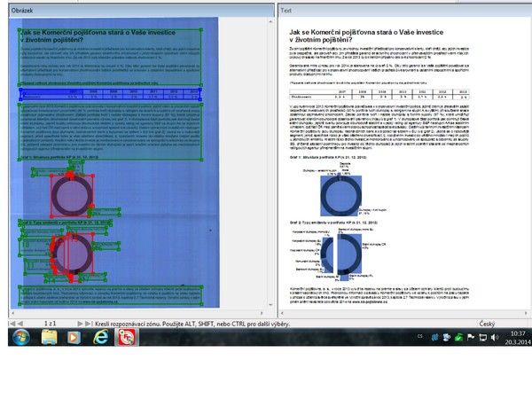Image resolution: width=532 pixels, height=399 pixels.
Task: Go to first page navigation arrow
Action: (12, 324)
